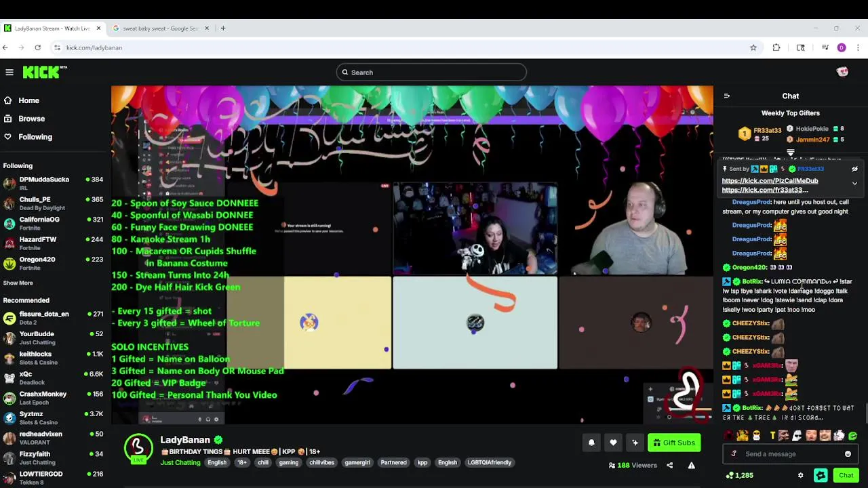Open pinned link kick.com/fr33at33
This screenshot has width=868, height=488.
coord(765,190)
